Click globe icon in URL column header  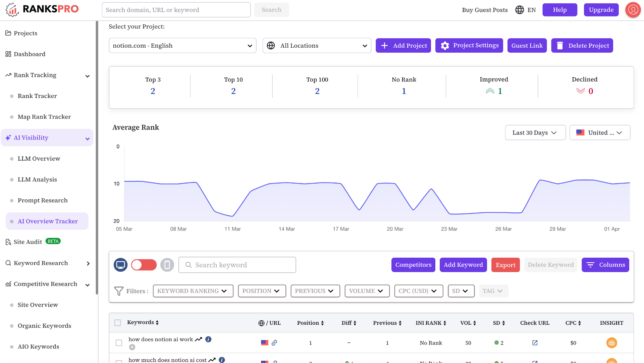click(x=261, y=323)
